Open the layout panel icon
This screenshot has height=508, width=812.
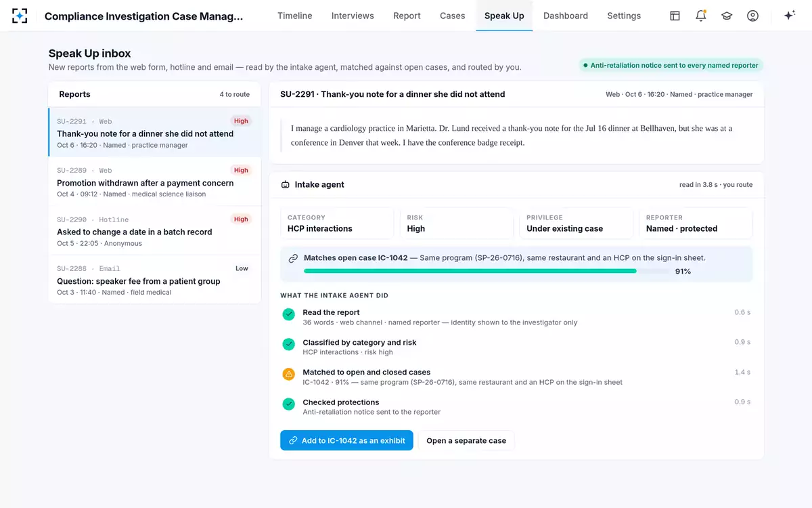[x=675, y=16]
